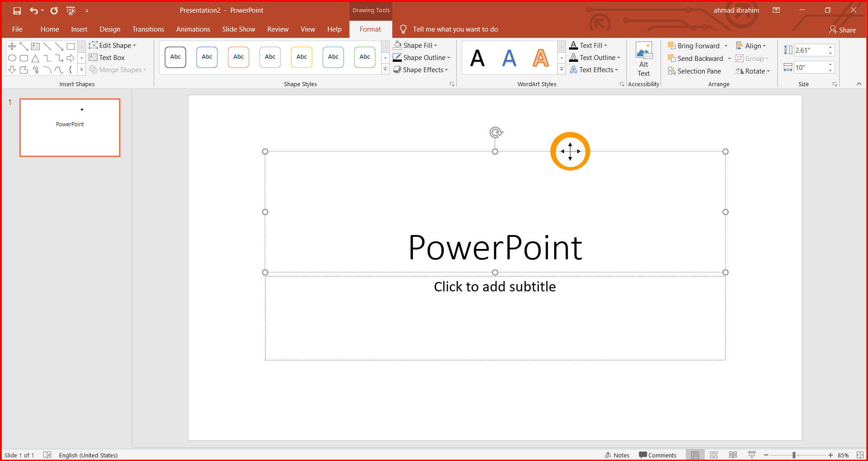Switch to Reading View
Viewport: 868px width, 461px height.
(733, 455)
